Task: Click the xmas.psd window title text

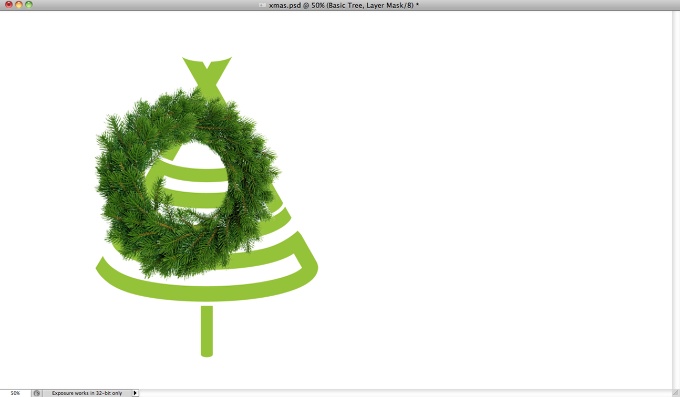Action: pyautogui.click(x=343, y=5)
